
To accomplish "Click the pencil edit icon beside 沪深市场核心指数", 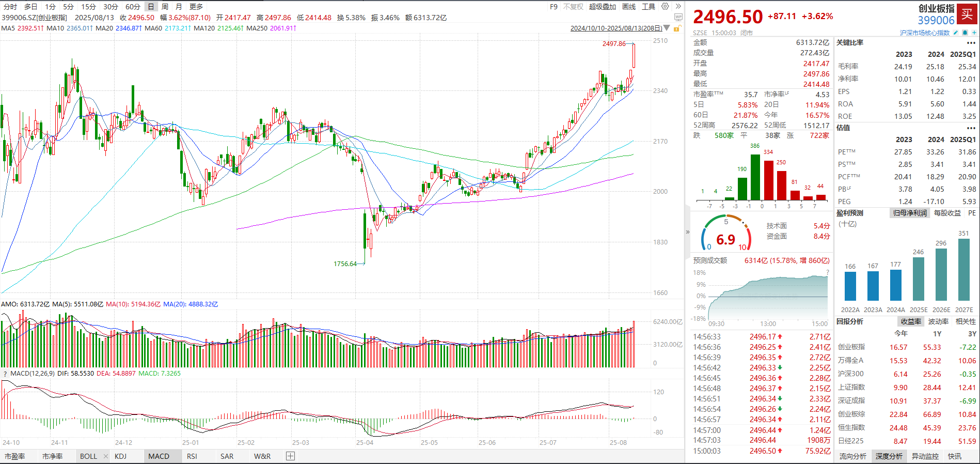I will click(956, 33).
